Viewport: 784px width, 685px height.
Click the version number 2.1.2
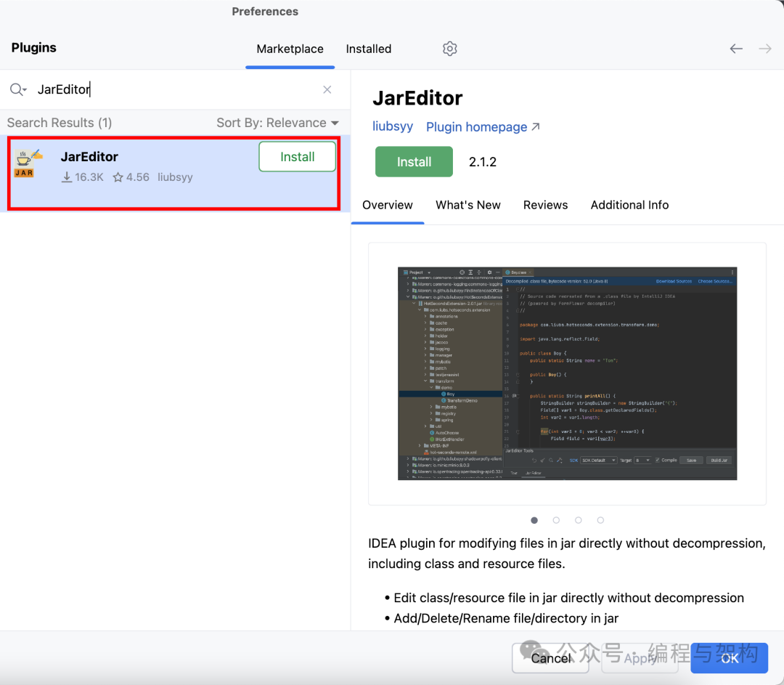483,162
